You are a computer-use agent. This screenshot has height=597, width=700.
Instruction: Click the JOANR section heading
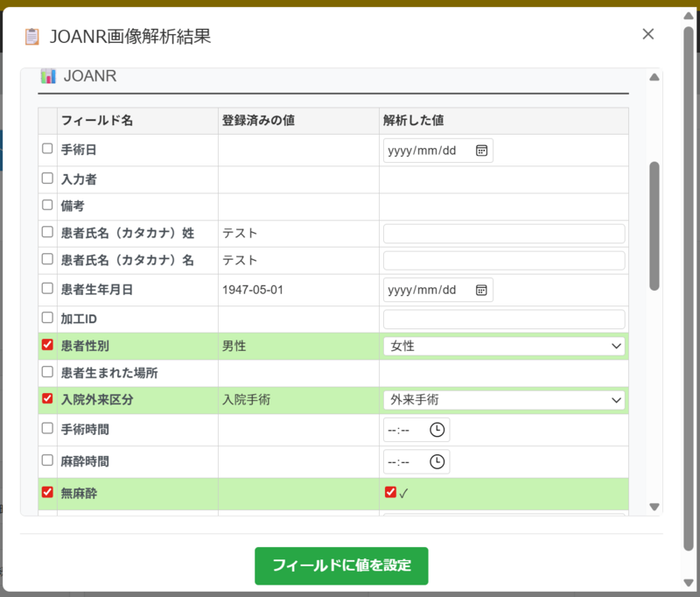point(90,76)
